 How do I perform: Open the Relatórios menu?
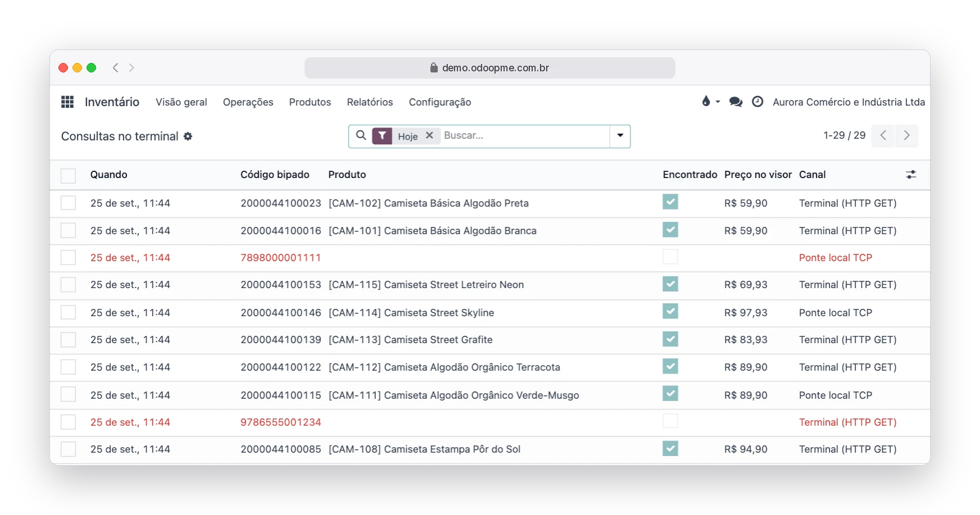click(x=370, y=102)
